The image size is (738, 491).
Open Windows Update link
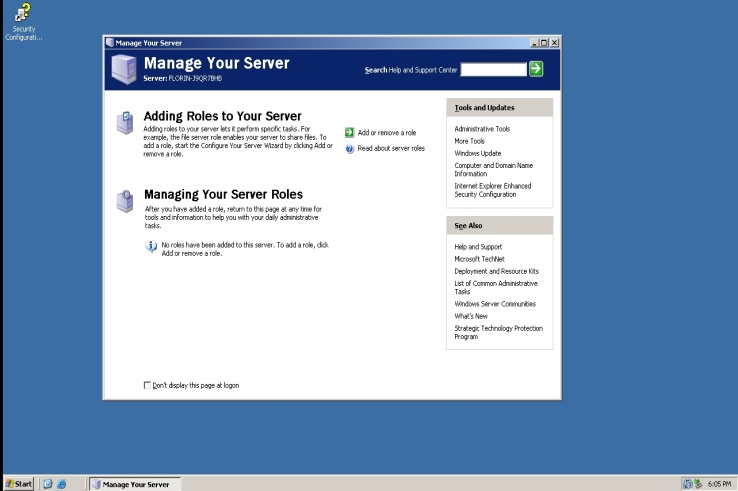478,153
